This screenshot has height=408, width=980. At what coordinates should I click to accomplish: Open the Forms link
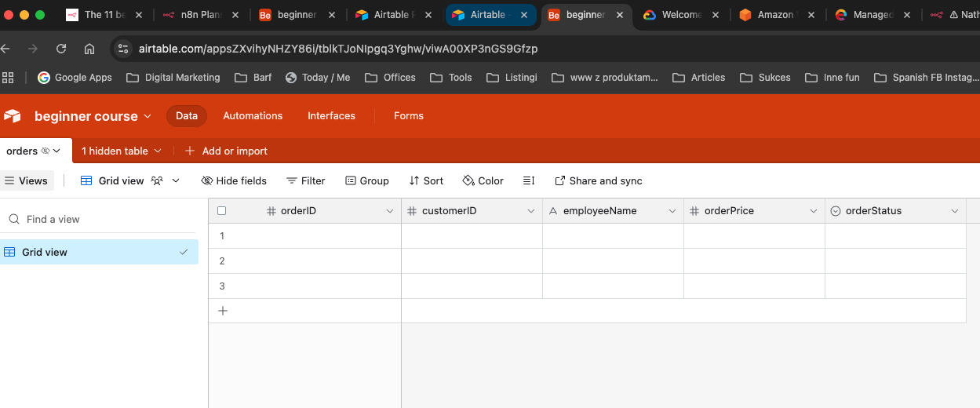409,115
